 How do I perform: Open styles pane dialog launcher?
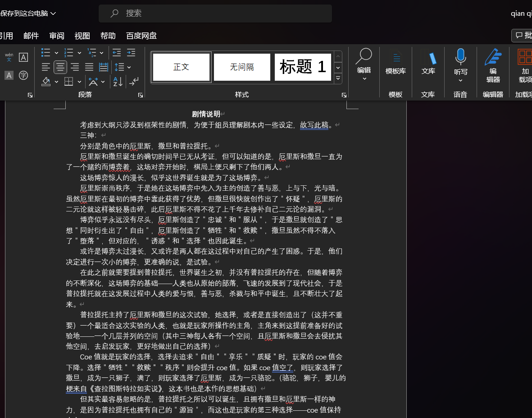(x=344, y=95)
